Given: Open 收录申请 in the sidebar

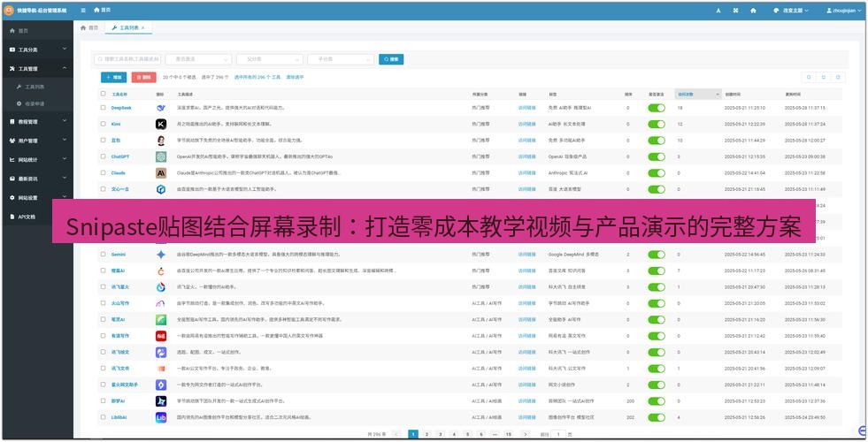Looking at the screenshot, I should point(37,103).
